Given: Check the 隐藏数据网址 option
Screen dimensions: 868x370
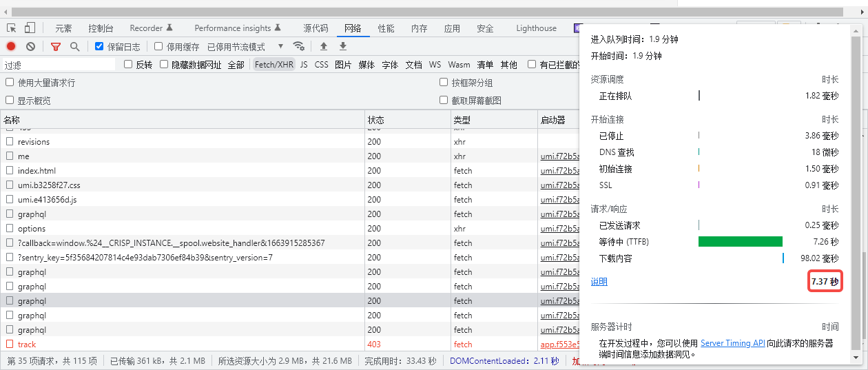Looking at the screenshot, I should point(164,65).
